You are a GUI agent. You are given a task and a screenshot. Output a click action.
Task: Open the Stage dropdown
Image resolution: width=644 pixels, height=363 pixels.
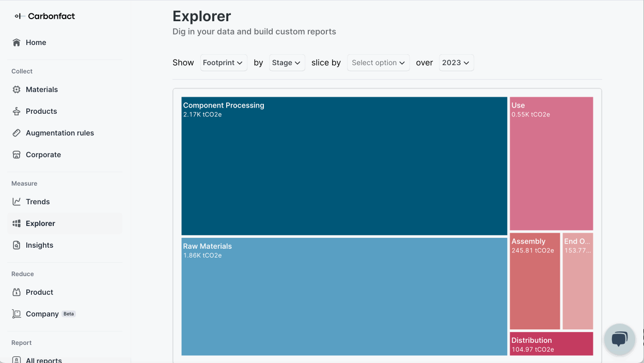coord(287,63)
